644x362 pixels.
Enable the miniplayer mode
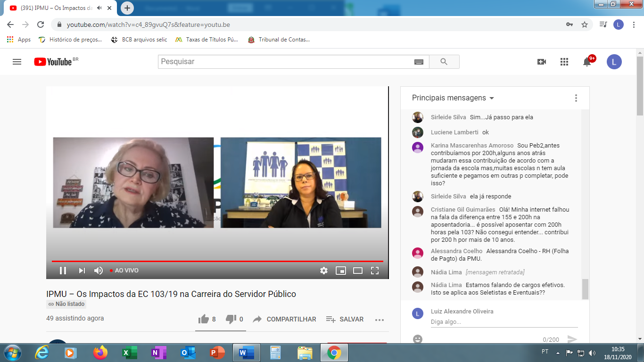(x=341, y=271)
